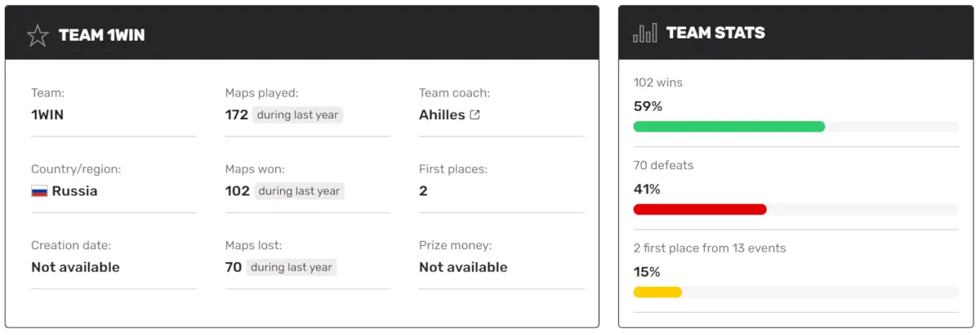Click '2 first place from 13 events' text
The image size is (980, 335).
pos(709,248)
